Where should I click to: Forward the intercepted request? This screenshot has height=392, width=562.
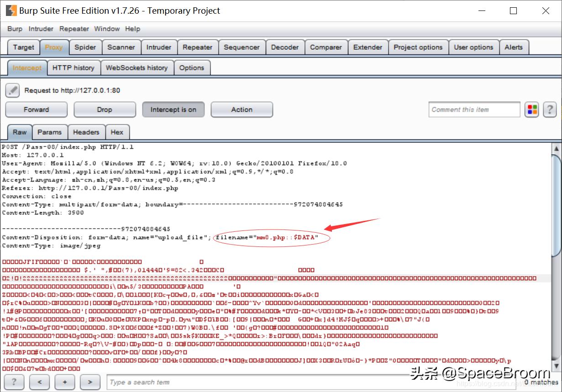pos(36,110)
